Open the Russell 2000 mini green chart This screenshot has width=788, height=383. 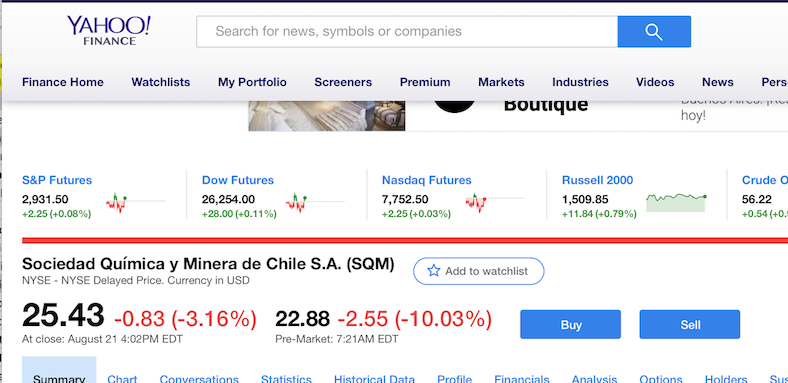coord(676,202)
